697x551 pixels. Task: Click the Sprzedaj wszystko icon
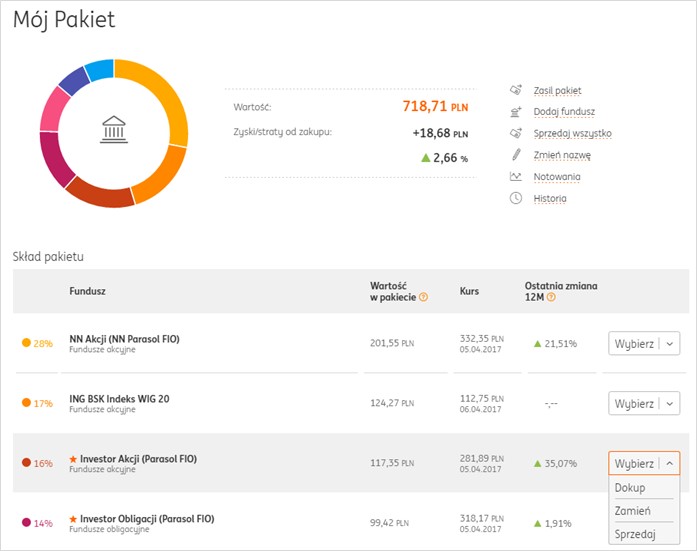(516, 133)
